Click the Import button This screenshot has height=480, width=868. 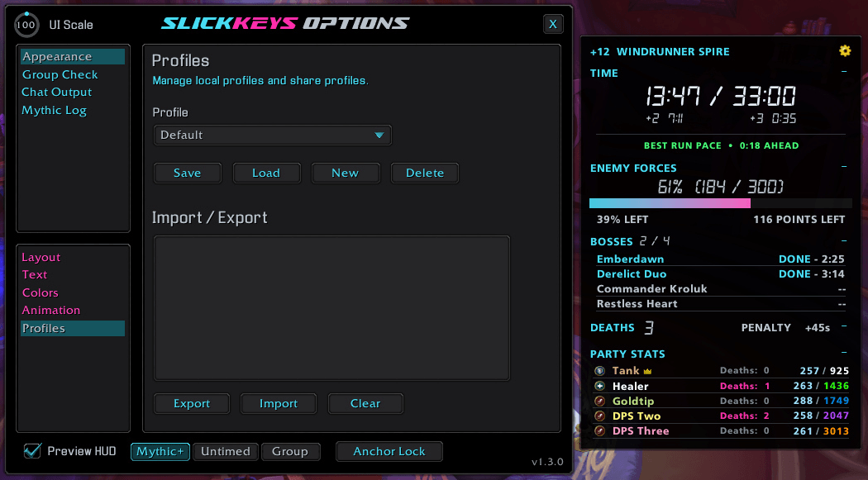279,404
